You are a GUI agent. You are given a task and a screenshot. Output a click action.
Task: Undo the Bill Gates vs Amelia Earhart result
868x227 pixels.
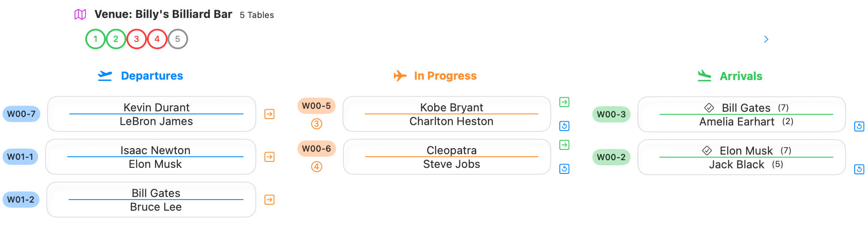[x=859, y=126]
